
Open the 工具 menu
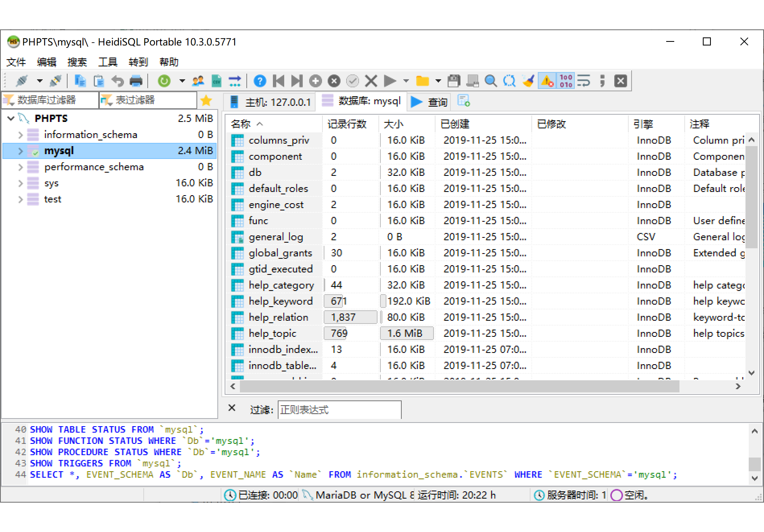108,62
